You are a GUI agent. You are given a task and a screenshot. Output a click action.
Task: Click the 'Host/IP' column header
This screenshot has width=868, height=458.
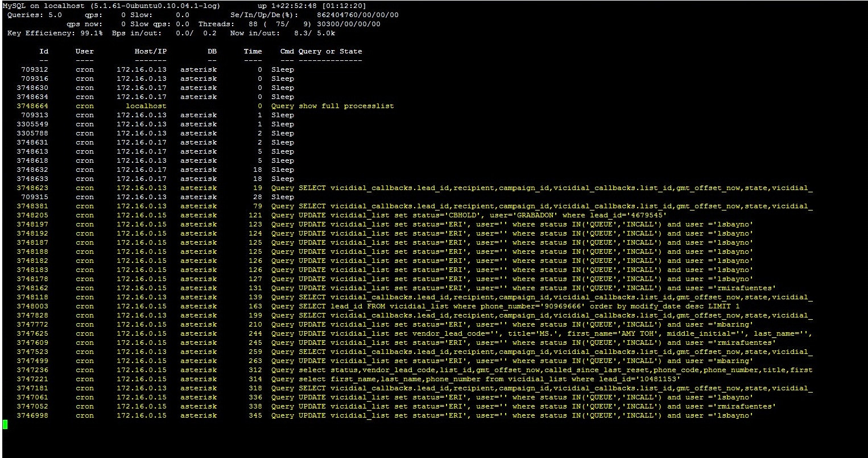(150, 51)
